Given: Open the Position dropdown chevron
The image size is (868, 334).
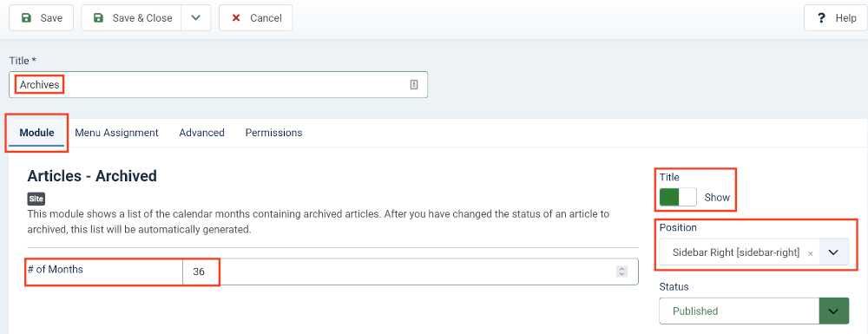Looking at the screenshot, I should point(833,252).
